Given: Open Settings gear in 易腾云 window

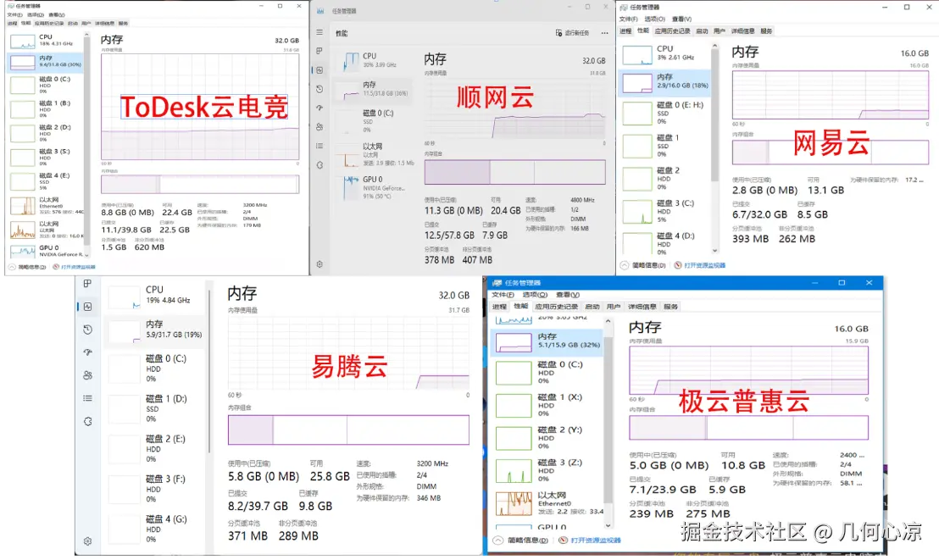Looking at the screenshot, I should tap(87, 541).
